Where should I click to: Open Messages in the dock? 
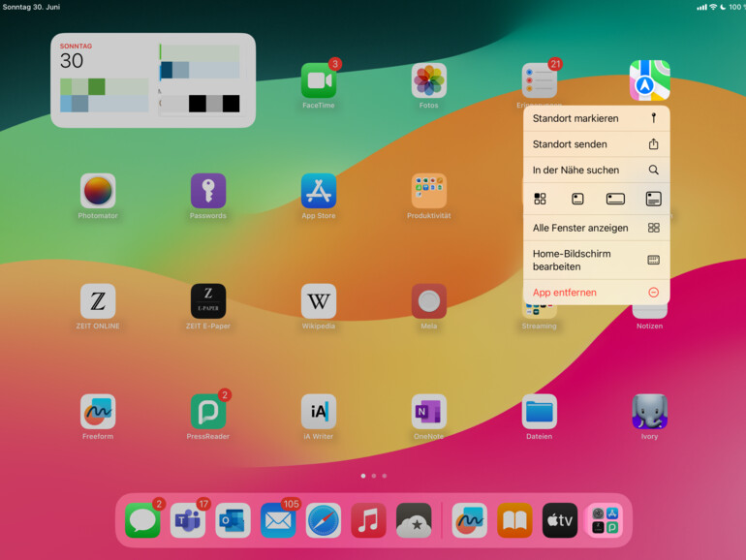pos(142,520)
